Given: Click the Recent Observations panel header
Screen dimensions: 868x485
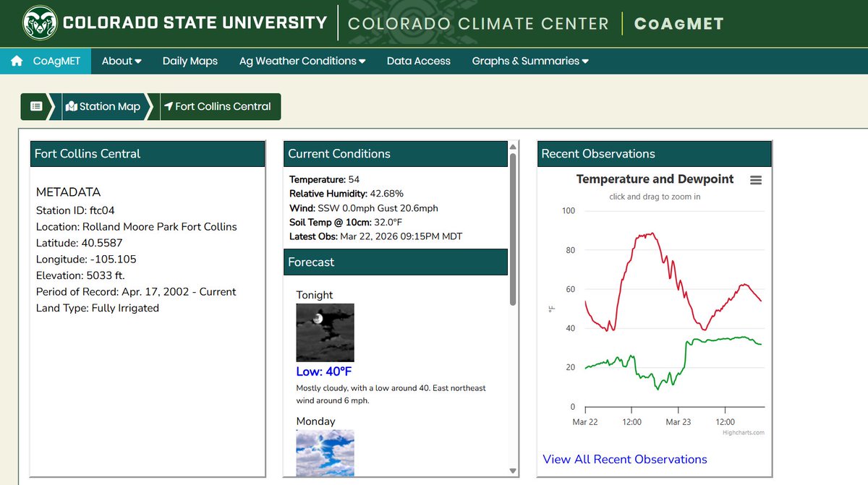Looking at the screenshot, I should click(655, 154).
